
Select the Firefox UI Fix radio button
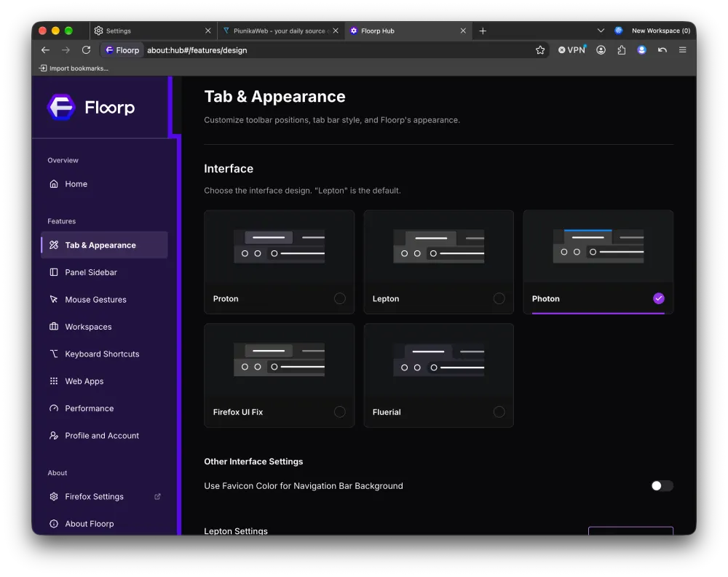[340, 412]
